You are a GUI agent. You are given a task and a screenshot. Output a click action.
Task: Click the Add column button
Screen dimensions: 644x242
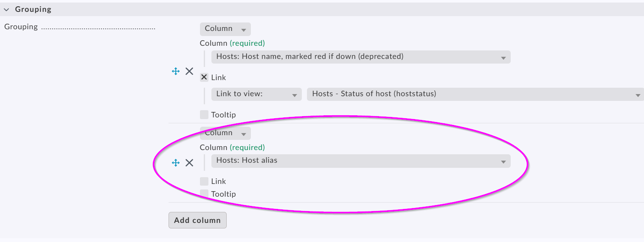[x=197, y=220]
